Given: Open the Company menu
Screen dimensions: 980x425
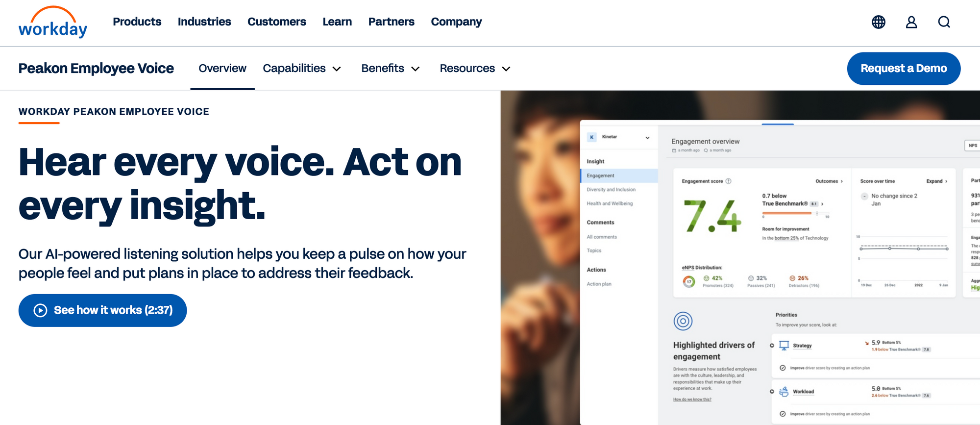Looking at the screenshot, I should pos(457,22).
